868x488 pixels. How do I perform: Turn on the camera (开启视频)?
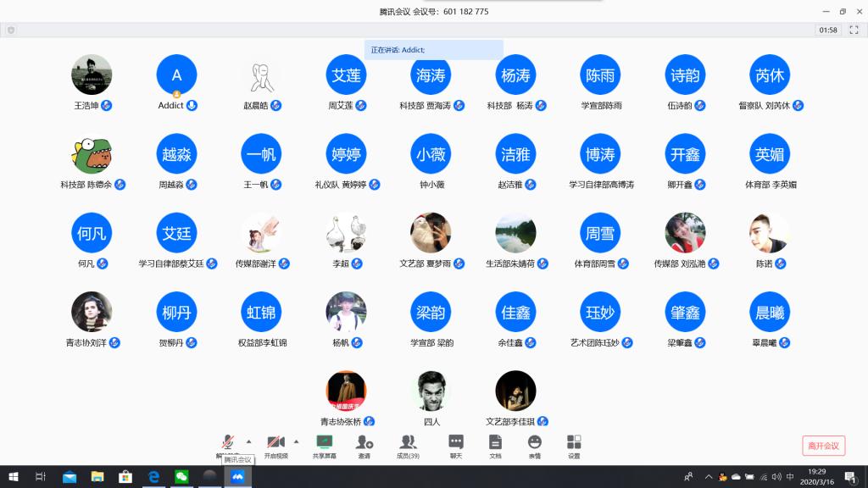(x=275, y=442)
